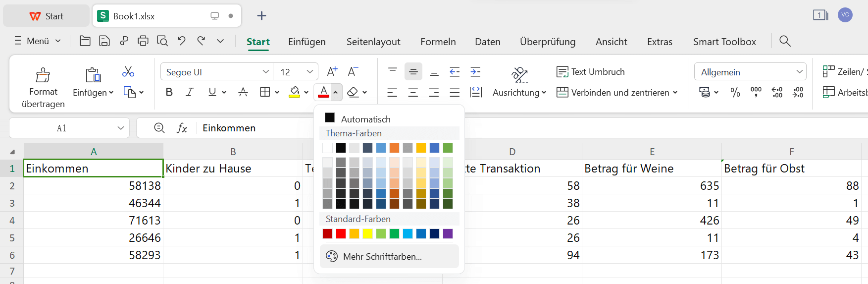The image size is (868, 284).
Task: Click the increase font size icon
Action: click(x=332, y=72)
